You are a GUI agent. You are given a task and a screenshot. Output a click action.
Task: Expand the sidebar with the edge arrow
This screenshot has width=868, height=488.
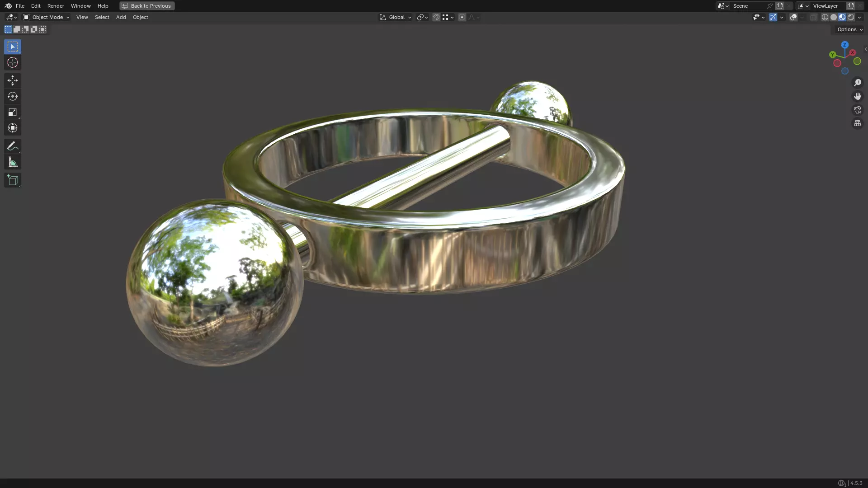(x=865, y=49)
